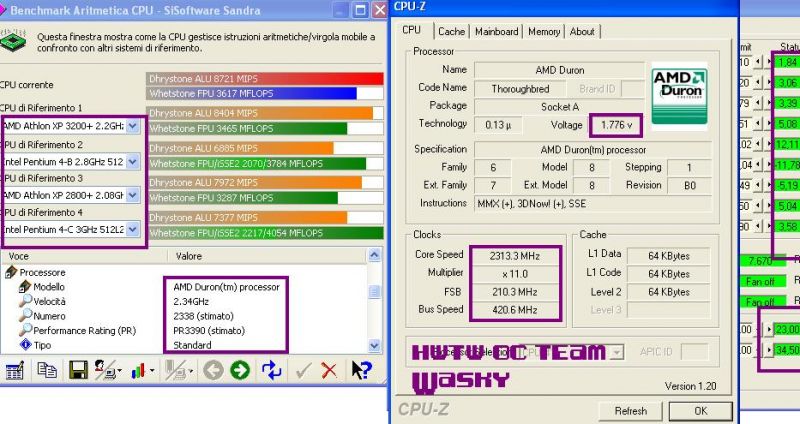Open the Memory tab in CPU-Z

tap(544, 32)
